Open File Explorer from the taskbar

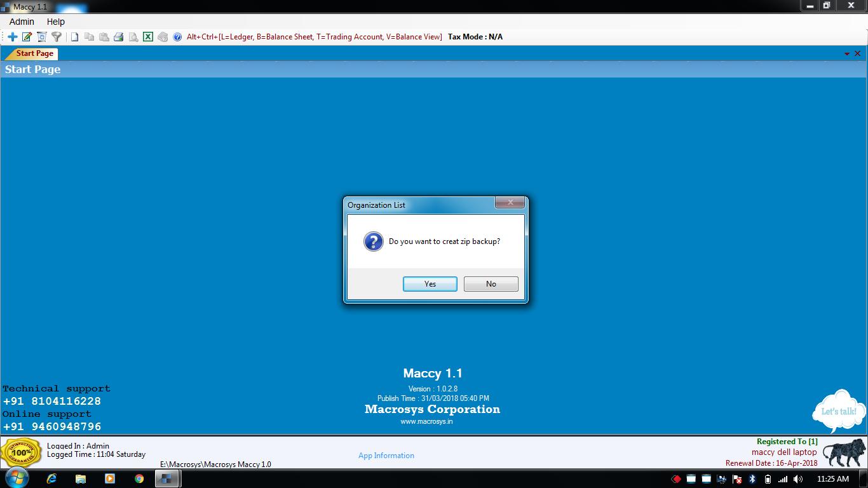tap(81, 479)
